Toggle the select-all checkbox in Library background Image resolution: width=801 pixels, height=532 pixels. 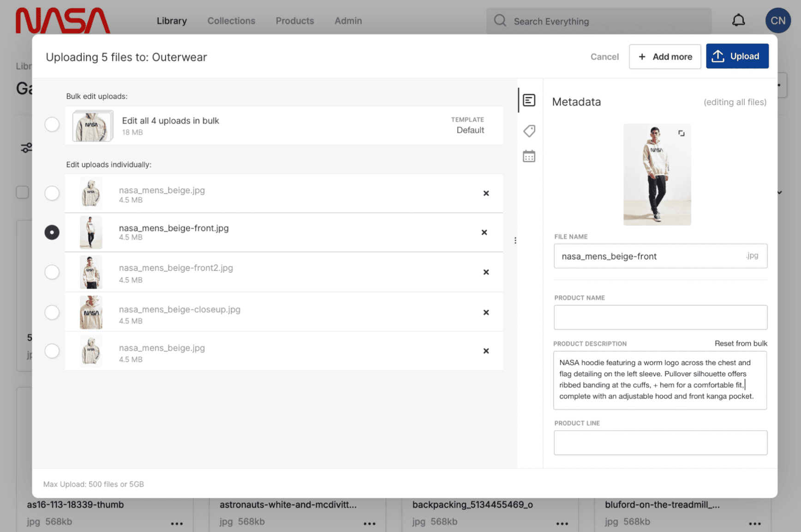click(22, 192)
